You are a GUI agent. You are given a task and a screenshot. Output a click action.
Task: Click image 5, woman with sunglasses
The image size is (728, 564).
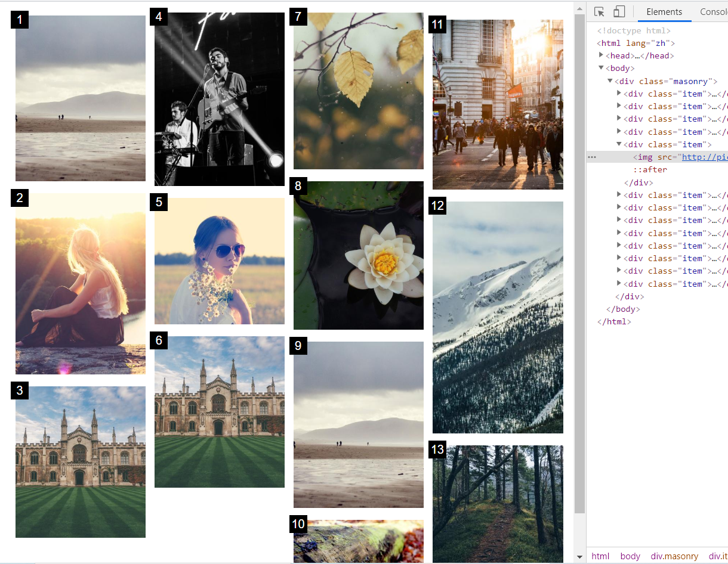pyautogui.click(x=220, y=261)
